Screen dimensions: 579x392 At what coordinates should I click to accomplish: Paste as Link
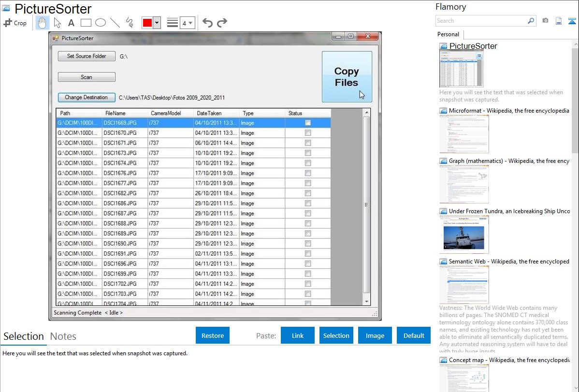tap(298, 335)
